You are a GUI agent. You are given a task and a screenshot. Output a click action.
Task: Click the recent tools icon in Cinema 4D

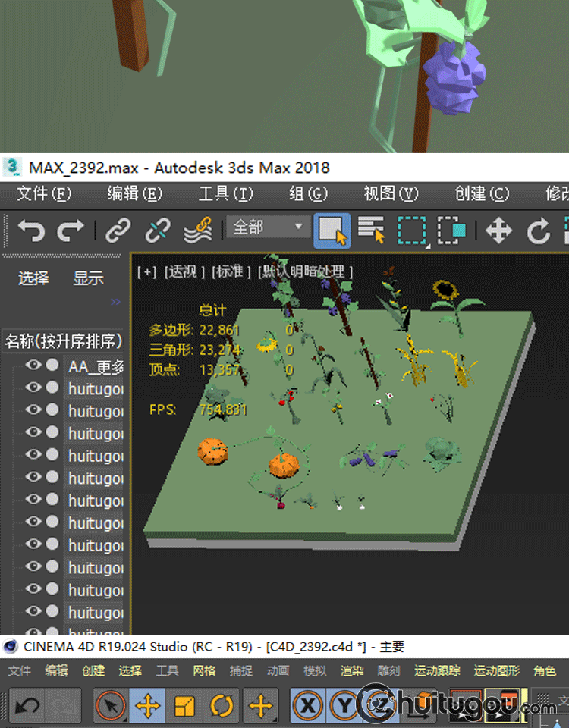[x=260, y=706]
